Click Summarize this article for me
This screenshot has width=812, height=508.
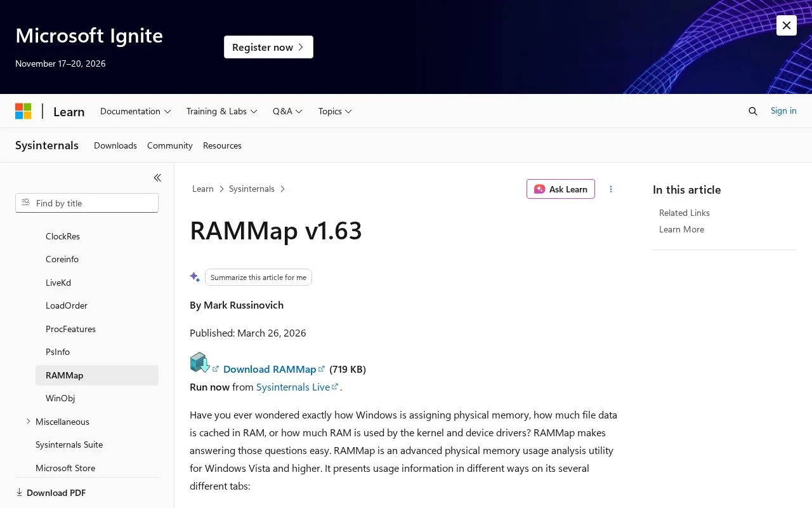(258, 277)
